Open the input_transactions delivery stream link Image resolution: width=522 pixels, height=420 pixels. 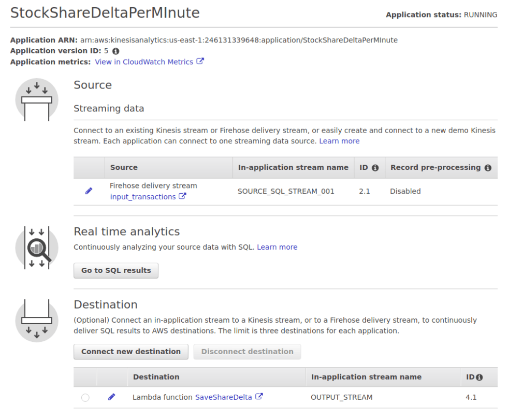pos(143,197)
